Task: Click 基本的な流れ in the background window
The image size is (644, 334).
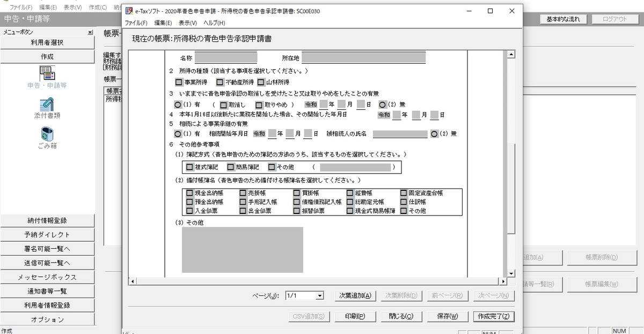Action: pyautogui.click(x=563, y=19)
